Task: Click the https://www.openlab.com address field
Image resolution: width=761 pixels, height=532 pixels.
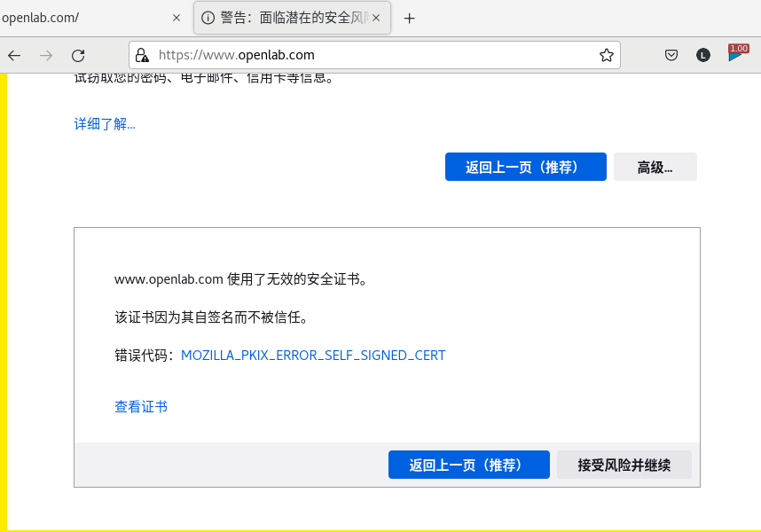Action: click(x=373, y=55)
